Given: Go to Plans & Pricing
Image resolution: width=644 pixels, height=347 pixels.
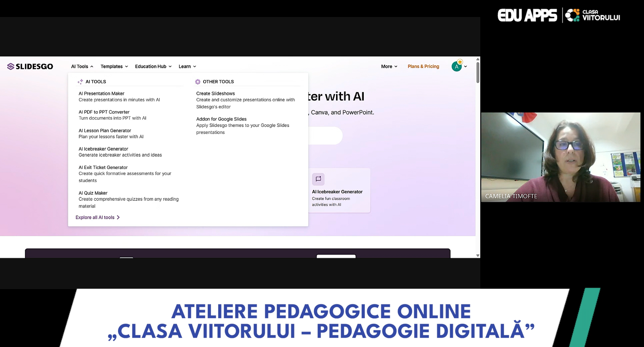Looking at the screenshot, I should tap(423, 66).
